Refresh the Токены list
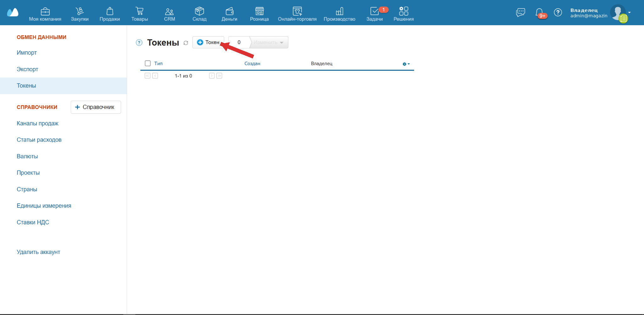Screen dimensions: 644x315 click(x=186, y=43)
